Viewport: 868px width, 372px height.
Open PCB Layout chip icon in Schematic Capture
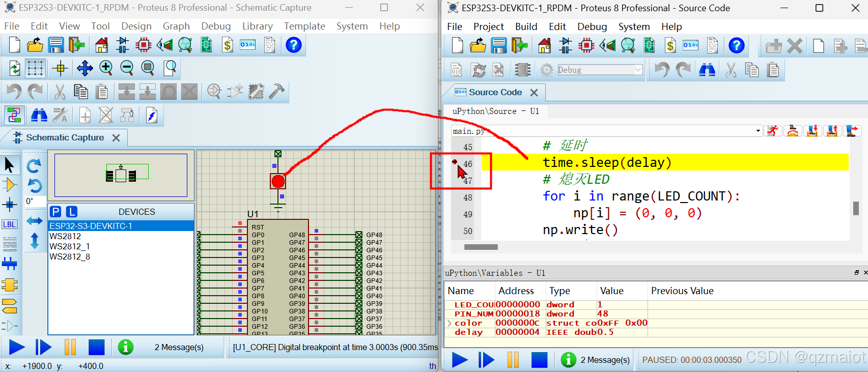pyautogui.click(x=144, y=45)
